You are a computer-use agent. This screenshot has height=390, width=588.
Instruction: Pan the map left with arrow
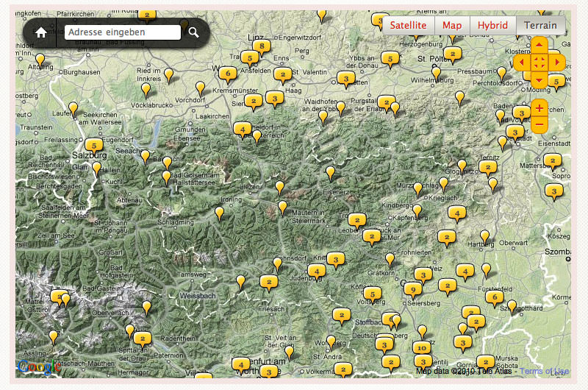click(521, 62)
